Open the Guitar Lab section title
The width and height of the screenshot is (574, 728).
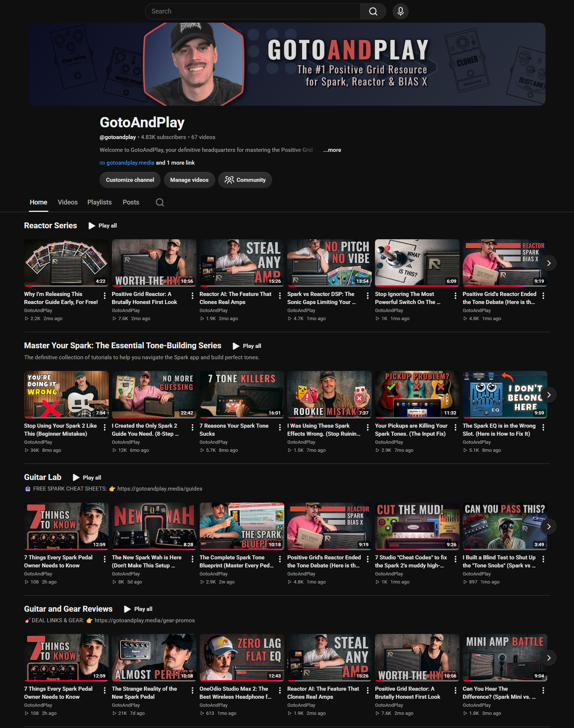click(43, 477)
